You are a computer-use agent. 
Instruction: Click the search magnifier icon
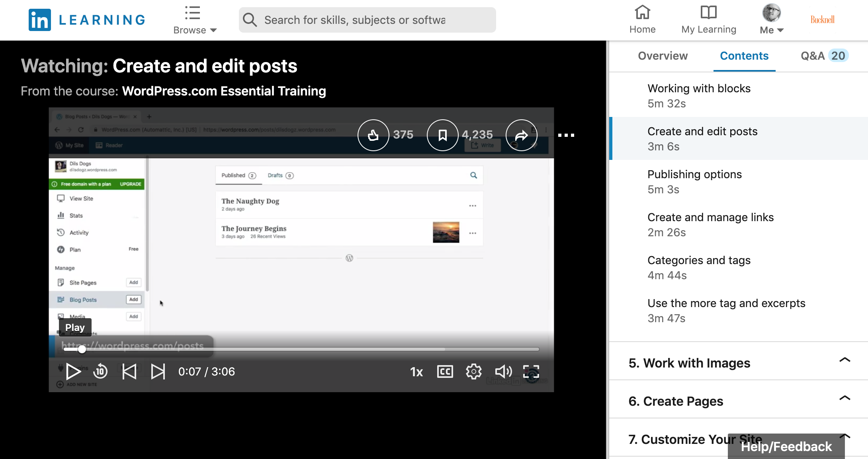[250, 20]
